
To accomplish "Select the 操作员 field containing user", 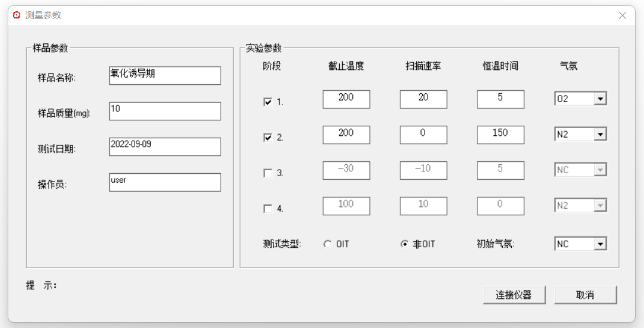I will coord(165,182).
